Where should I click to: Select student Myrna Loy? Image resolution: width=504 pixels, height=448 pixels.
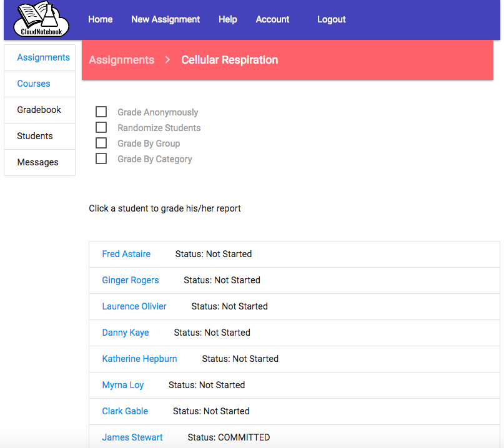[123, 385]
